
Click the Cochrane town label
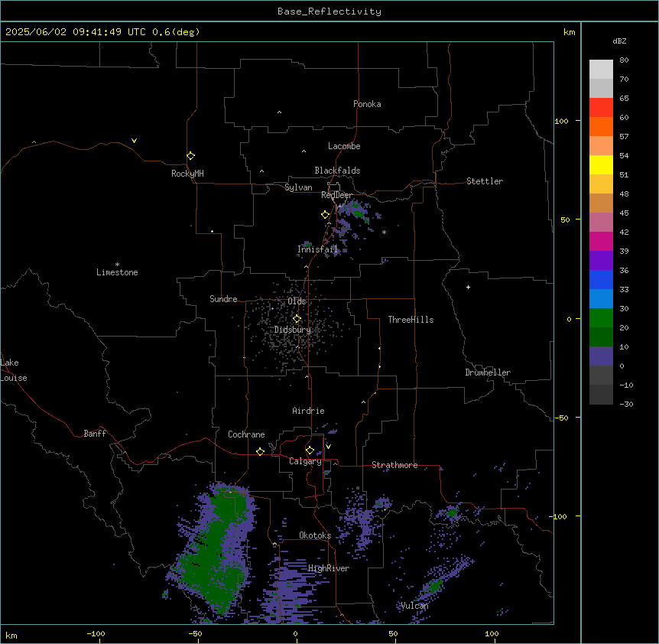pyautogui.click(x=246, y=434)
